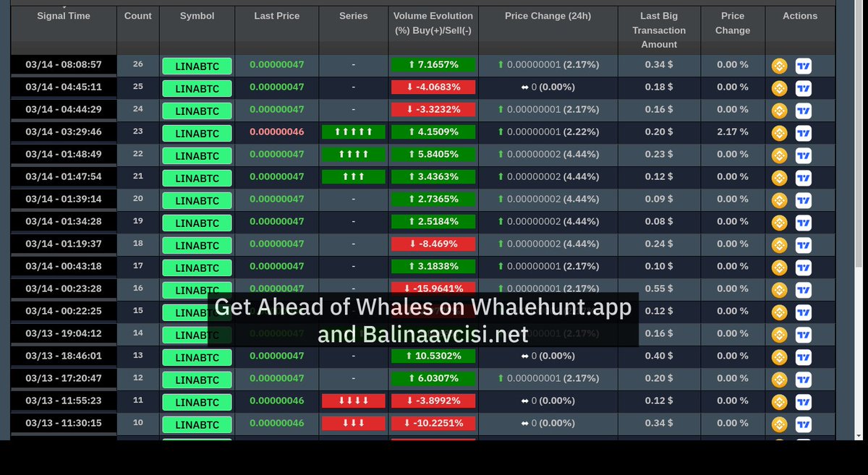
Task: Open Binance icon for 01:48:49 signal
Action: point(779,155)
